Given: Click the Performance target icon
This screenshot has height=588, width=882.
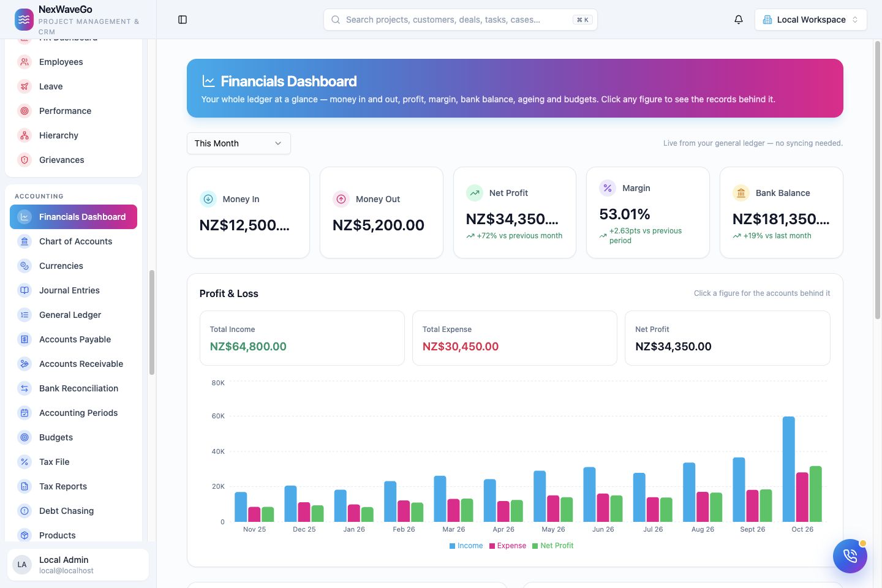Looking at the screenshot, I should (24, 111).
